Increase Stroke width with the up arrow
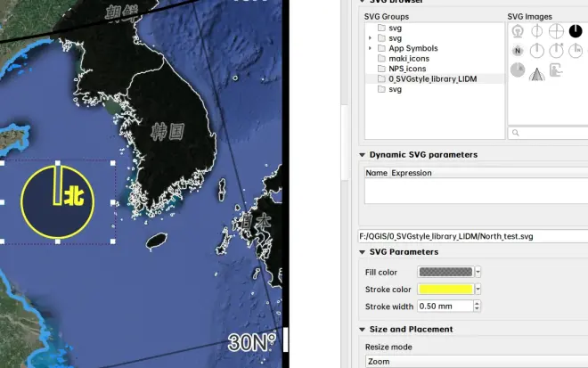This screenshot has height=368, width=588. (477, 304)
